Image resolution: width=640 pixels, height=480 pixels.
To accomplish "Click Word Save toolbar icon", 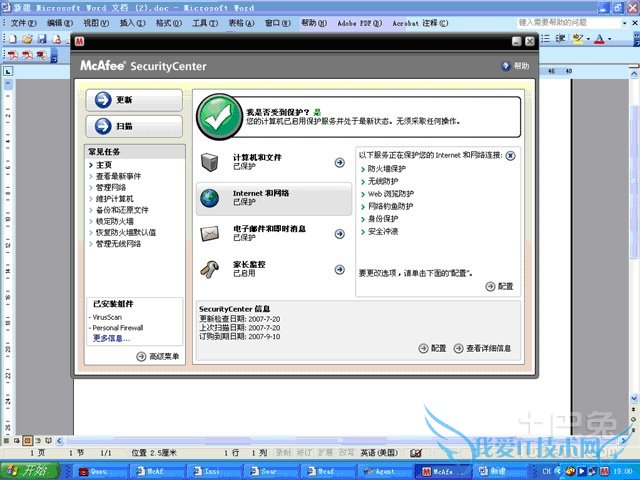I will point(42,39).
